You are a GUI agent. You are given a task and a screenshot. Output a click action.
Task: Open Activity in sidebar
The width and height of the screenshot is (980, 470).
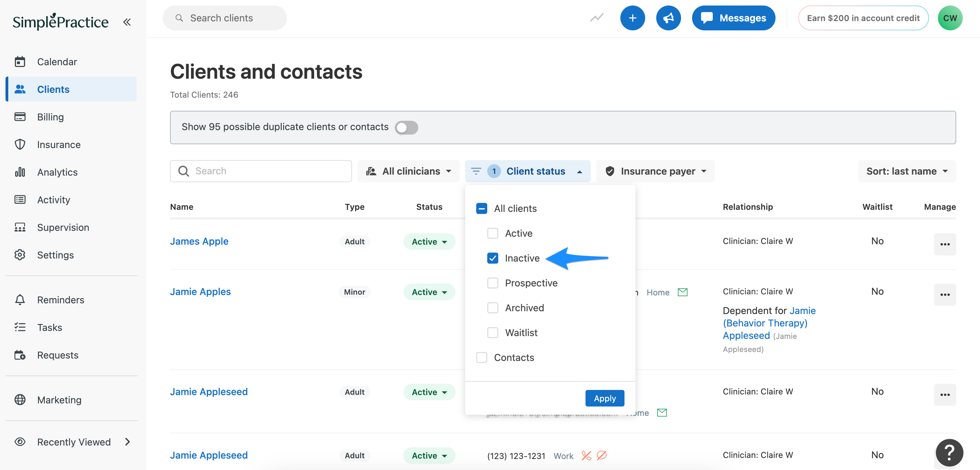[x=71, y=200]
